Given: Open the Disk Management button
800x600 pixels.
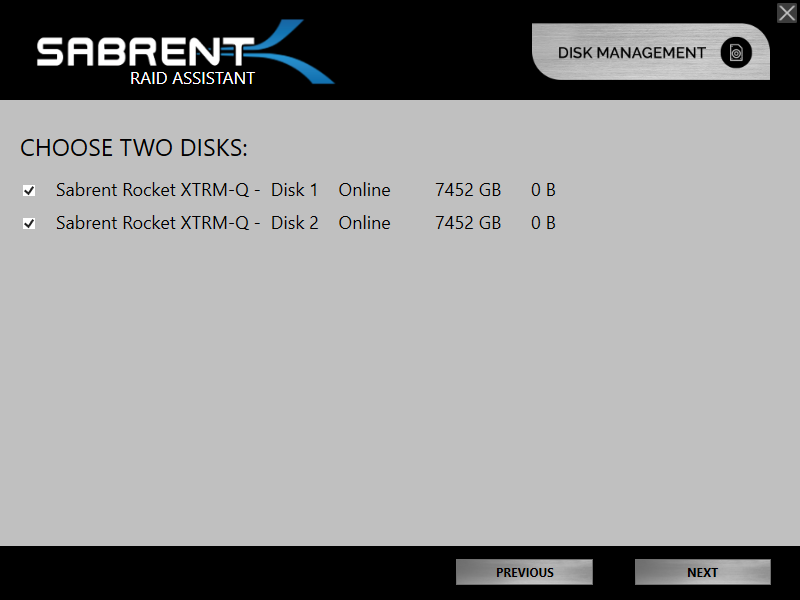Looking at the screenshot, I should 651,52.
